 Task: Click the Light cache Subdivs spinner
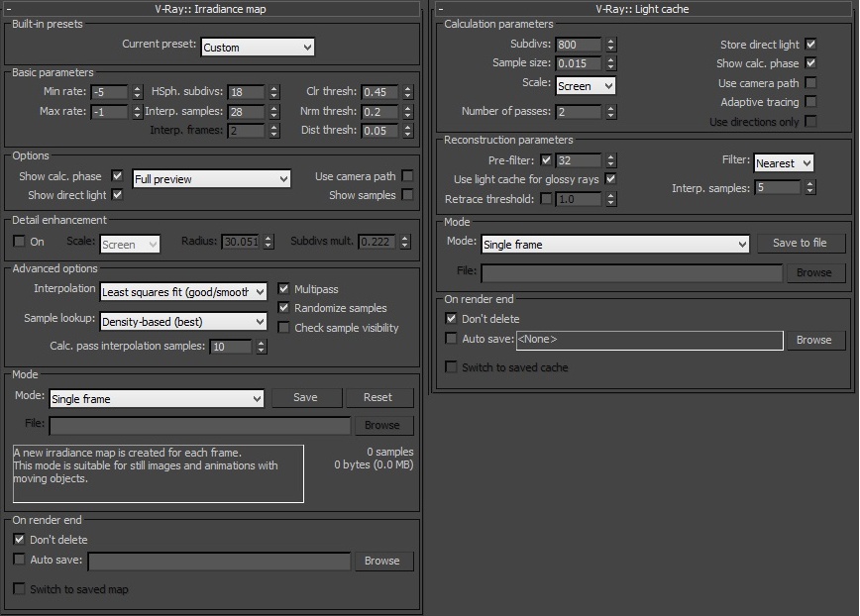coord(611,45)
